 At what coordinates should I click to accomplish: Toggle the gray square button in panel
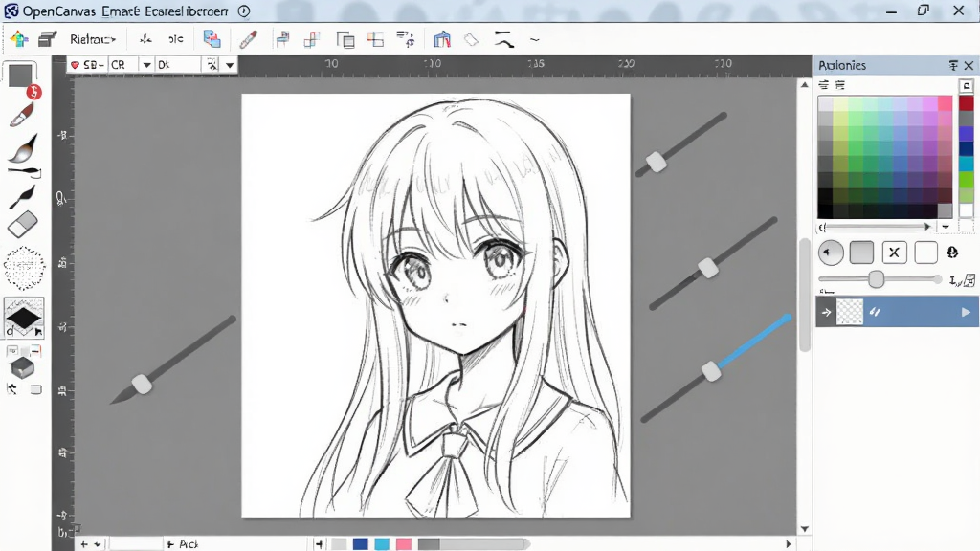[x=861, y=253]
